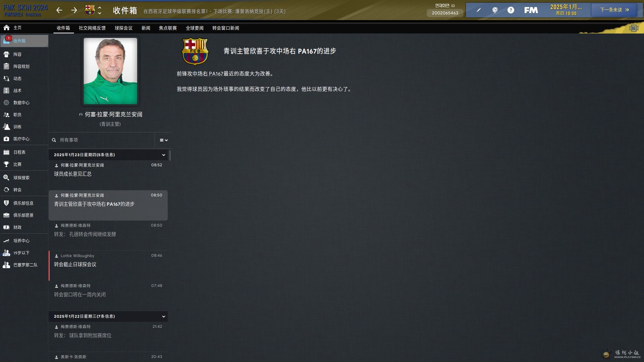Screen dimensions: 644x362
Task: Open the pencil edit icon in top bar
Action: tap(478, 10)
